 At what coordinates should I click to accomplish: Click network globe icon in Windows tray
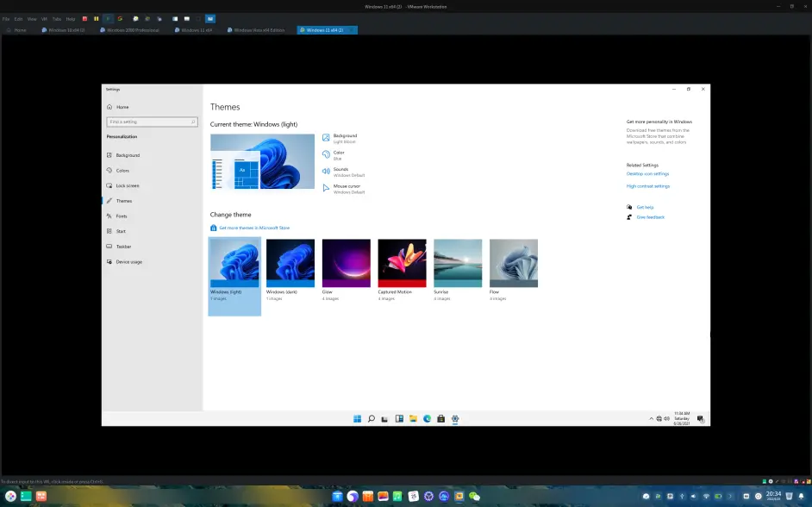click(x=659, y=418)
